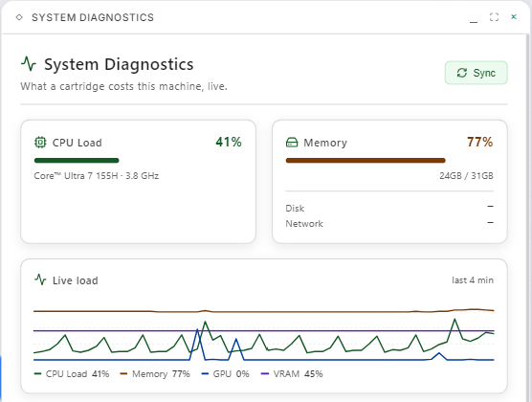Click the 24GB / 31GB text
This screenshot has height=402, width=532.
pos(466,175)
